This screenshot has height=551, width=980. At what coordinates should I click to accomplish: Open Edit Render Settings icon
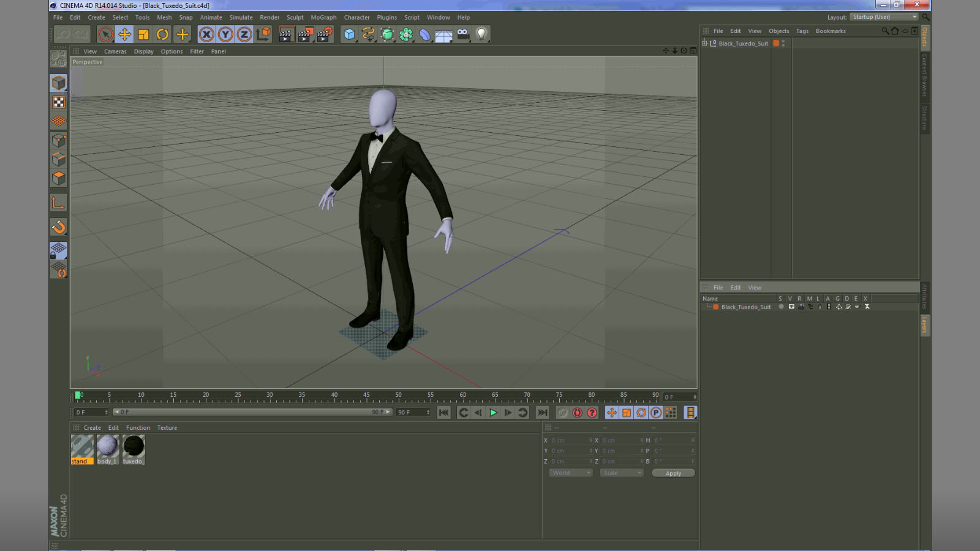click(x=325, y=34)
